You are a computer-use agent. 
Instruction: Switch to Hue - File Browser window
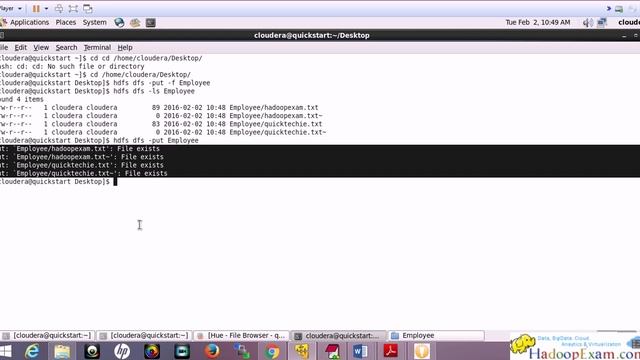click(x=241, y=336)
